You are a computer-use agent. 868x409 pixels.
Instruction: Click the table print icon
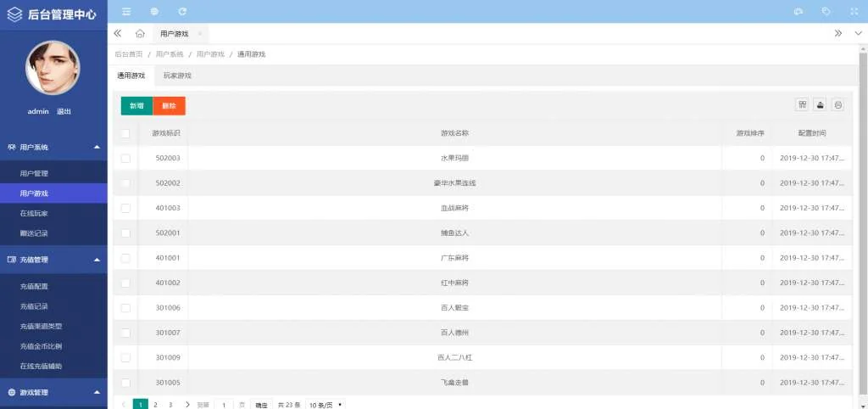(x=837, y=104)
